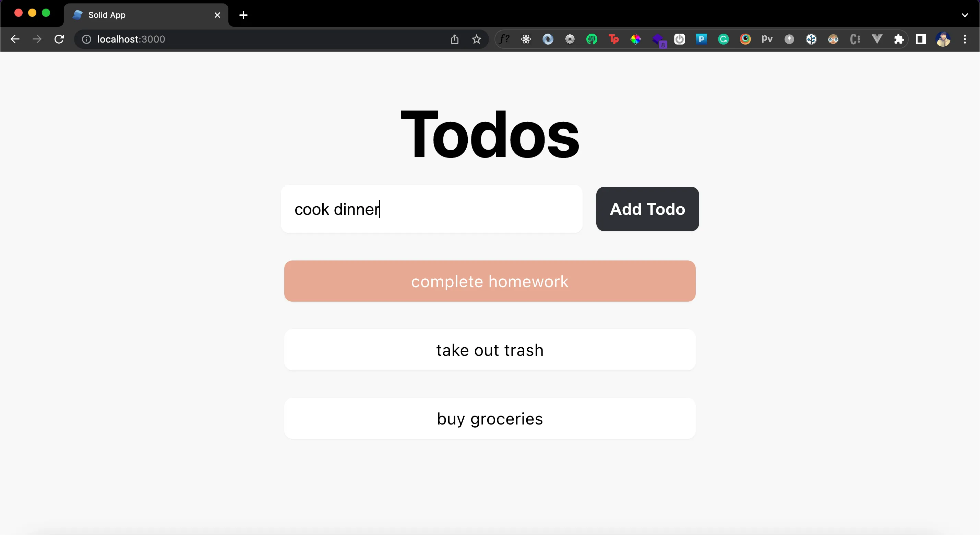Click the todo input containing cook dinner
This screenshot has width=980, height=535.
pos(431,209)
